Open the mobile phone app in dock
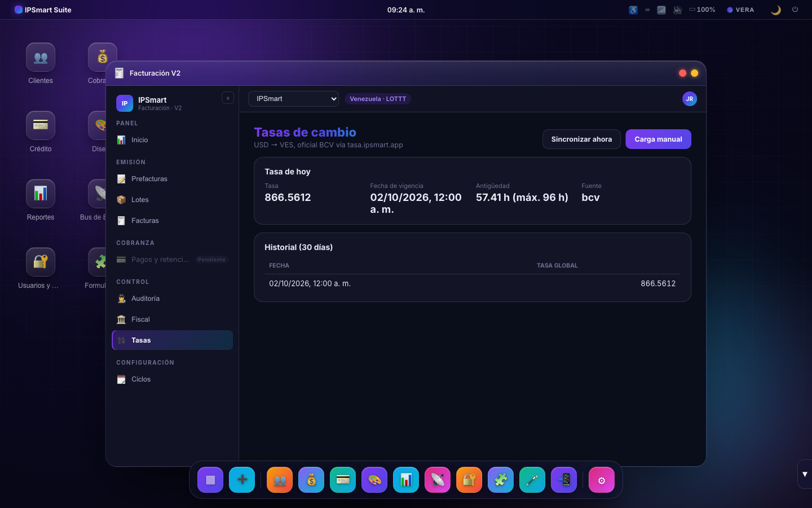 [x=564, y=480]
